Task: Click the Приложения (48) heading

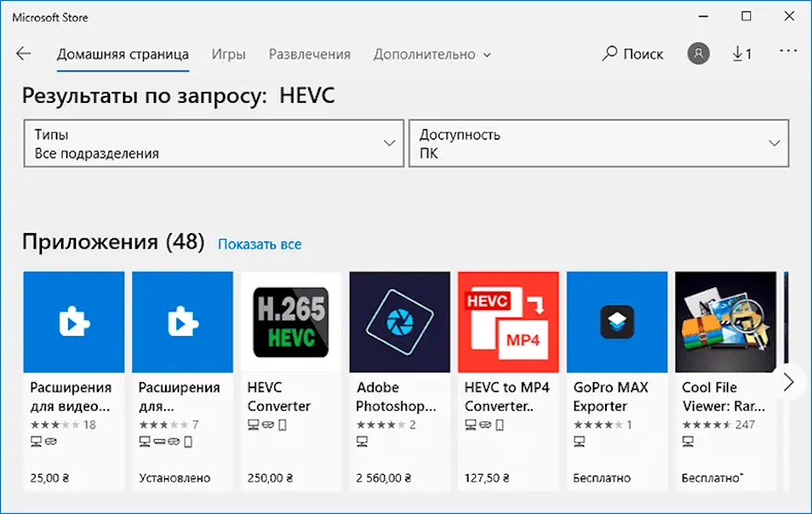Action: point(114,242)
